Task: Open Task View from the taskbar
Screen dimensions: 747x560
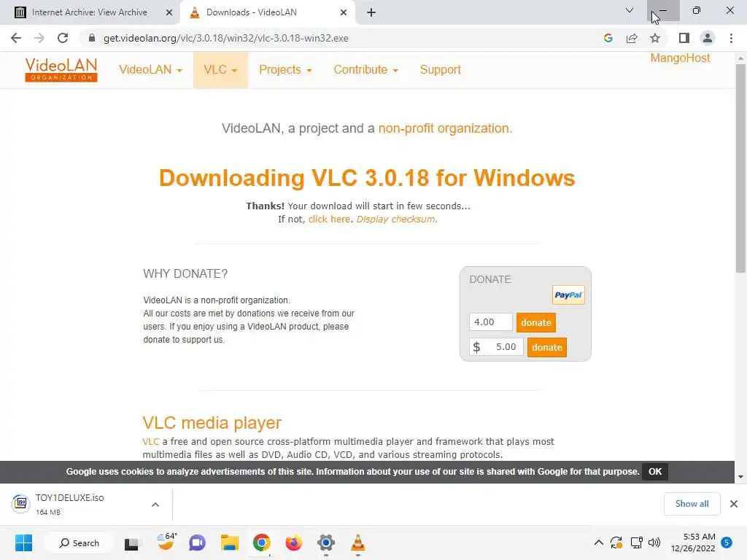Action: [x=131, y=543]
